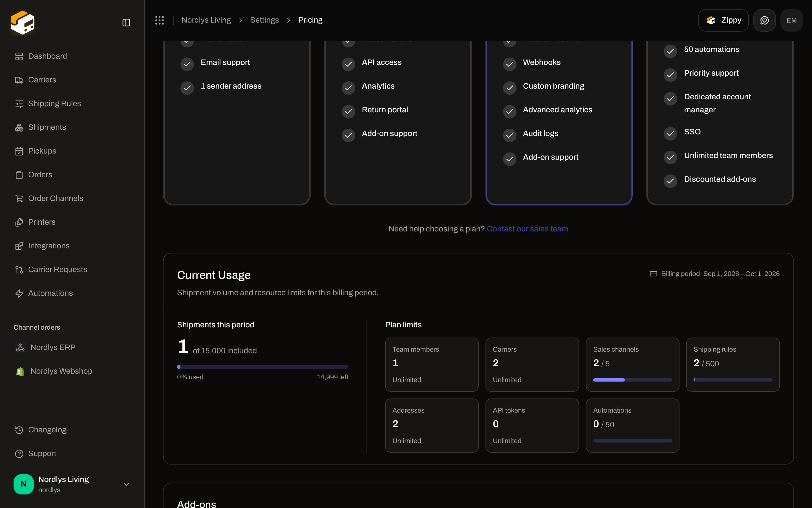Click the '14,999 left' value
812x508 pixels.
[x=332, y=377]
